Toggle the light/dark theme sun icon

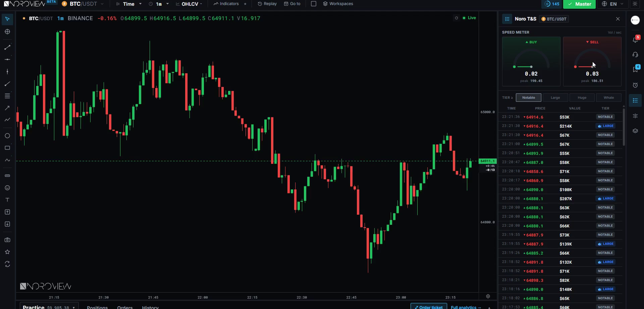pos(635,4)
